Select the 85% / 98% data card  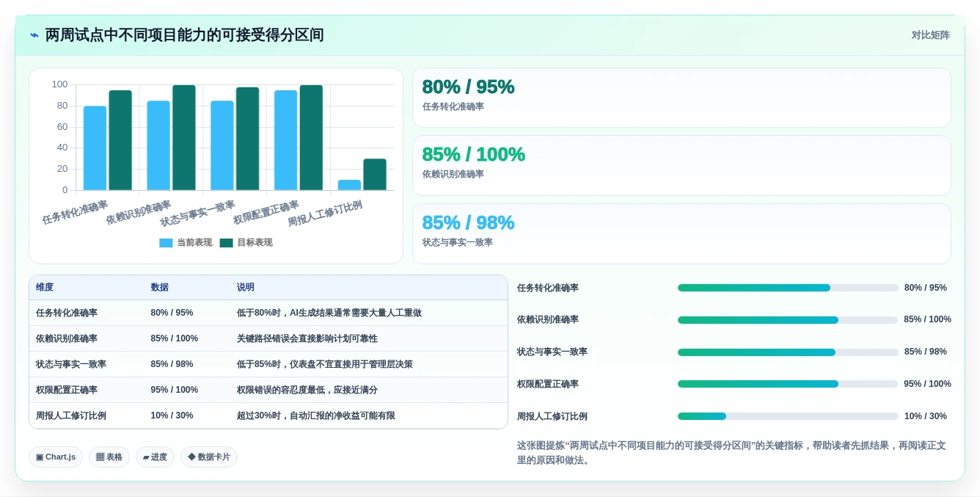(681, 233)
